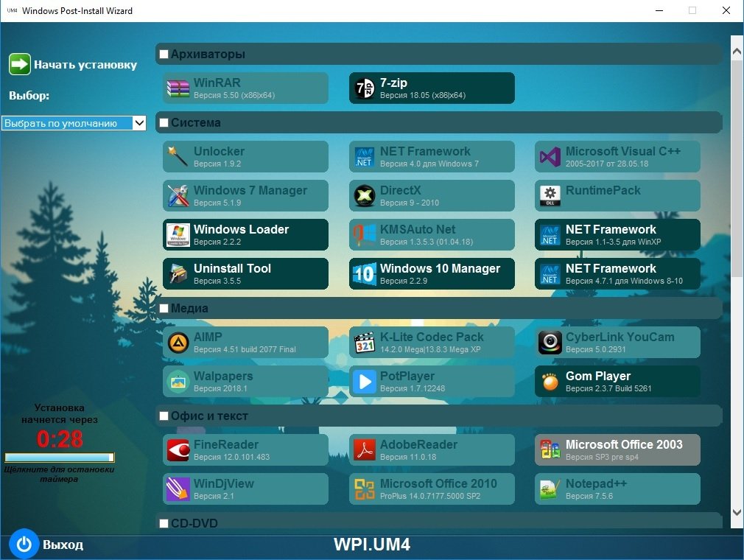Click the RuntimePack DLL icon

[x=550, y=195]
